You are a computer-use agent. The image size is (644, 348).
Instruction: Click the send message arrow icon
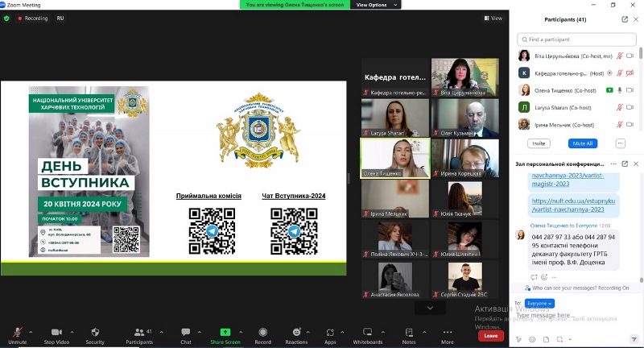click(x=634, y=339)
